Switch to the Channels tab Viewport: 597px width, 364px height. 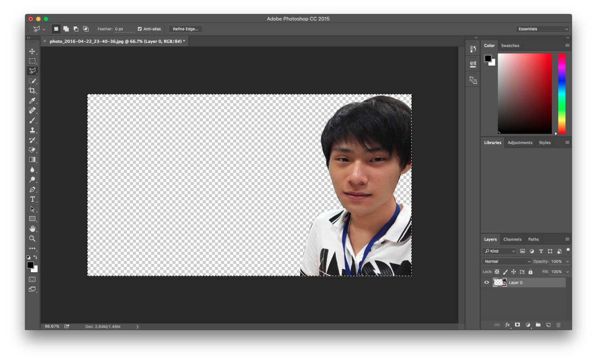point(512,240)
